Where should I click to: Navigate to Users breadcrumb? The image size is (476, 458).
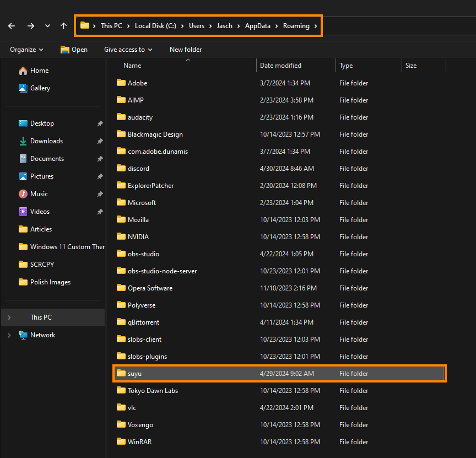click(x=197, y=26)
